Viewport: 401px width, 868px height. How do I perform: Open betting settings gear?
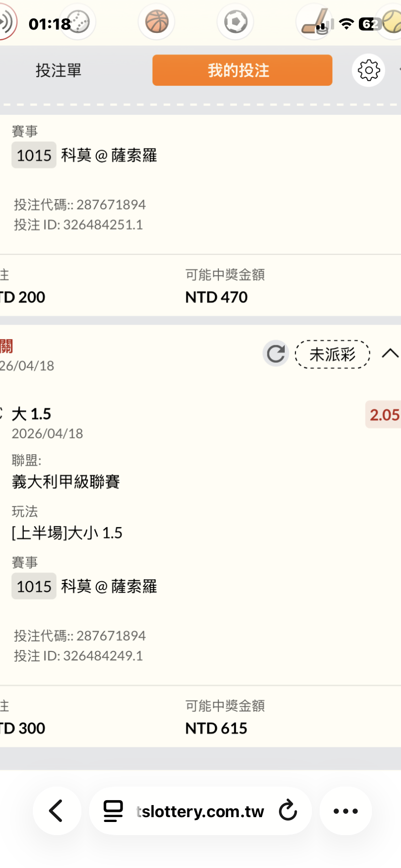369,71
